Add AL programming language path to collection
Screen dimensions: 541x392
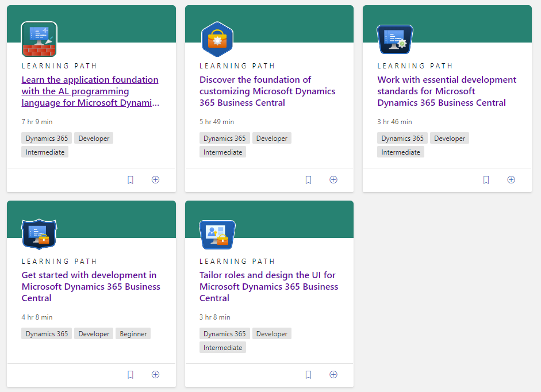pos(156,180)
